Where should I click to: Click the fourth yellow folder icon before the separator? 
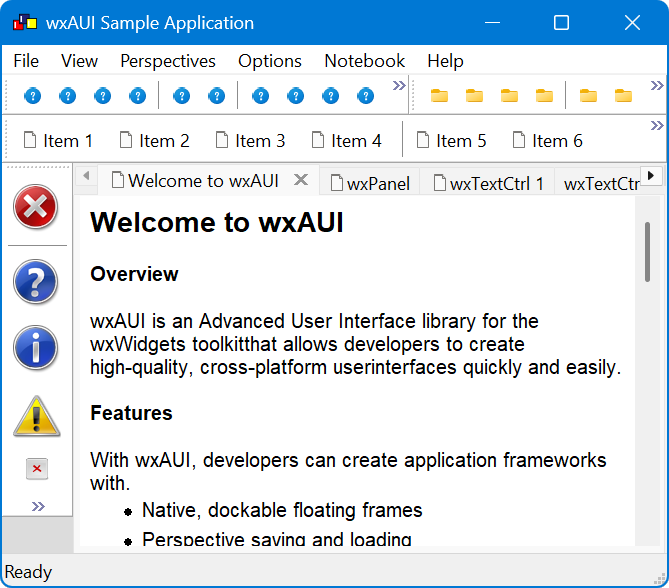click(x=544, y=96)
